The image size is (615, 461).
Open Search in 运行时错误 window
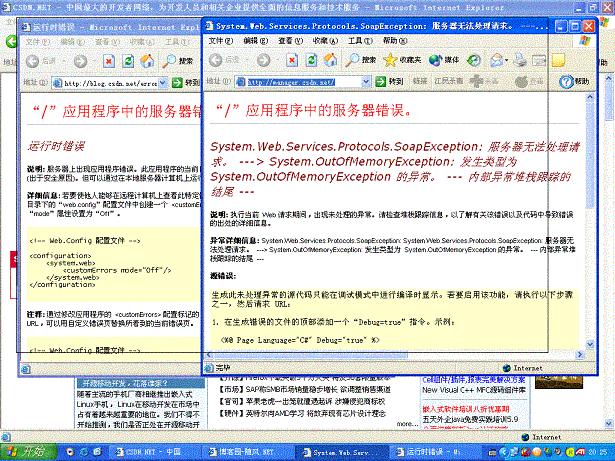(178, 61)
